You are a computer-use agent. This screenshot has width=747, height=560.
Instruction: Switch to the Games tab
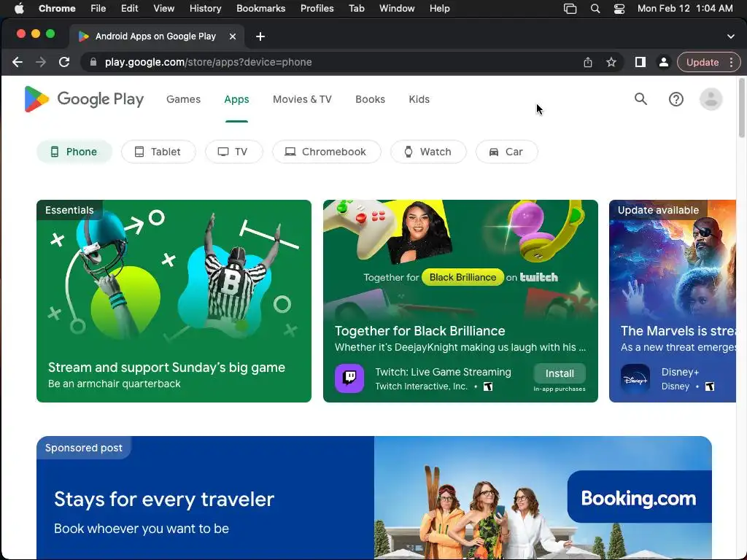coord(183,99)
